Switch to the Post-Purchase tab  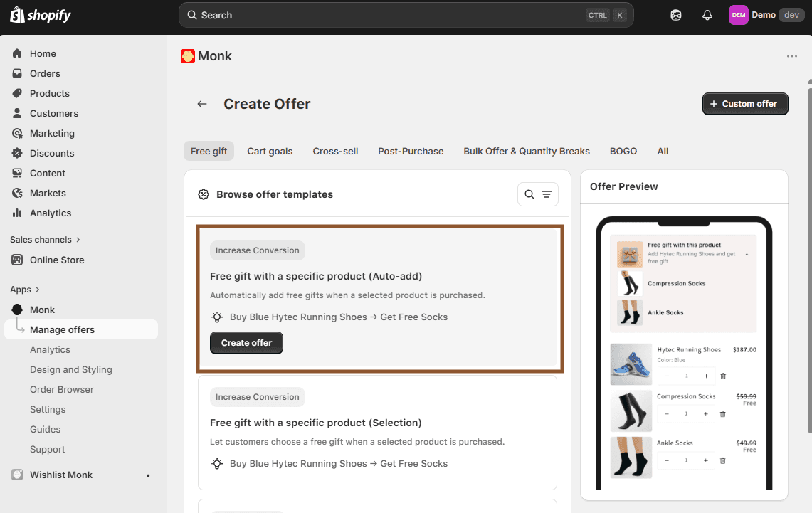[411, 151]
